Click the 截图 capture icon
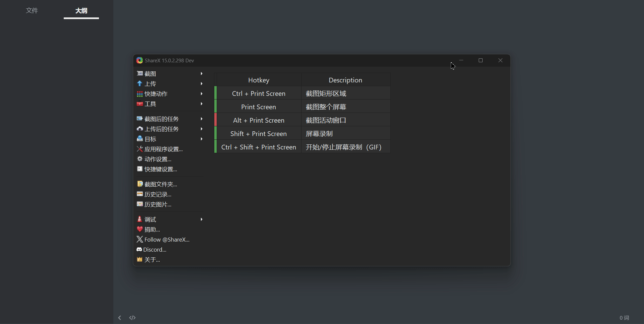Image resolution: width=644 pixels, height=324 pixels. pos(140,73)
